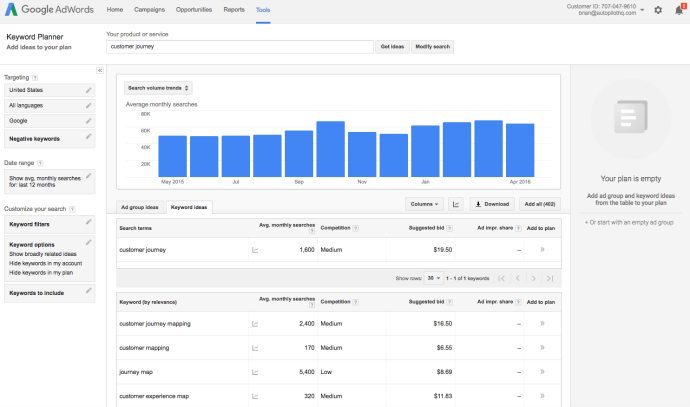Open Customize your search help icon
This screenshot has height=407, width=690.
pyautogui.click(x=72, y=209)
